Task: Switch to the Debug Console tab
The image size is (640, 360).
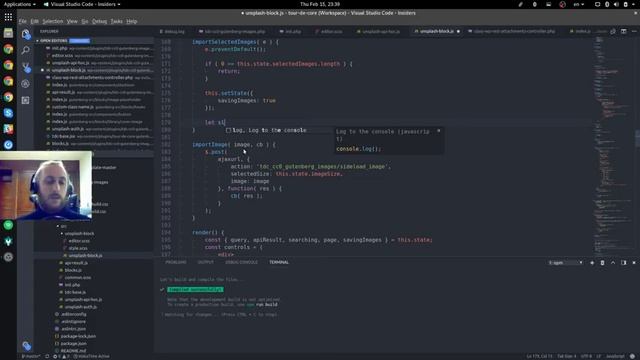Action: click(241, 262)
